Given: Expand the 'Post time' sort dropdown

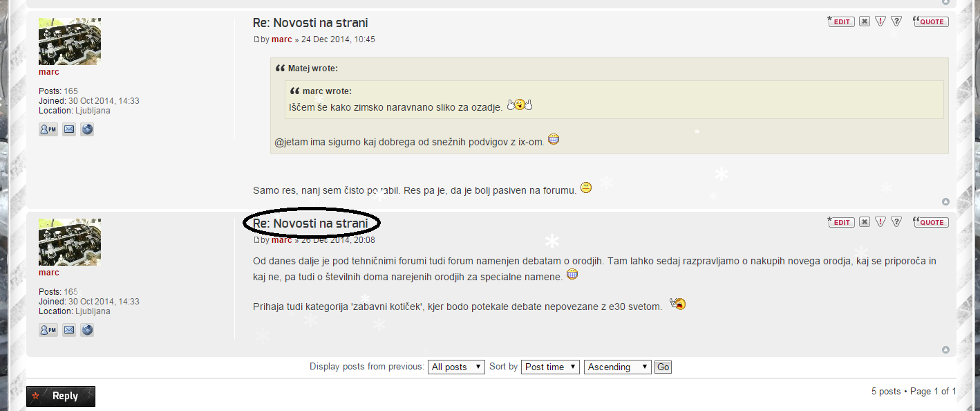Looking at the screenshot, I should pos(550,367).
